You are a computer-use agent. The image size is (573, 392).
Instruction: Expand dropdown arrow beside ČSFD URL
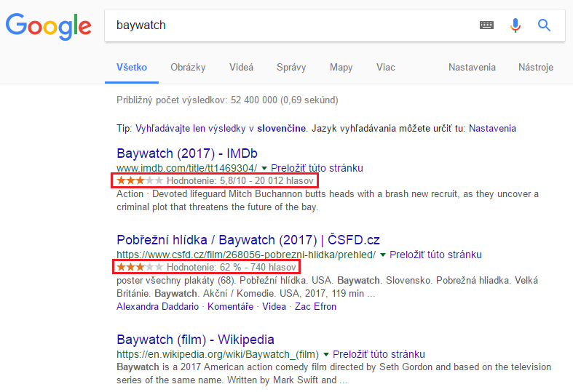(x=383, y=255)
